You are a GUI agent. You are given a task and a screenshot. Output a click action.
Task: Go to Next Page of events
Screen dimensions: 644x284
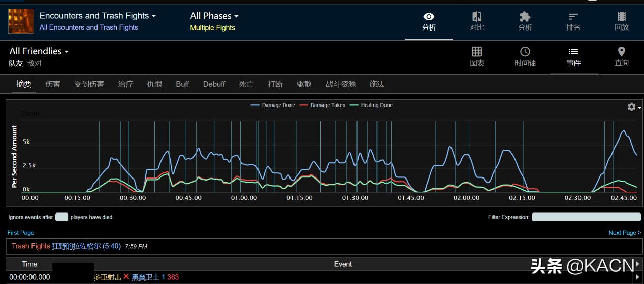tap(624, 233)
